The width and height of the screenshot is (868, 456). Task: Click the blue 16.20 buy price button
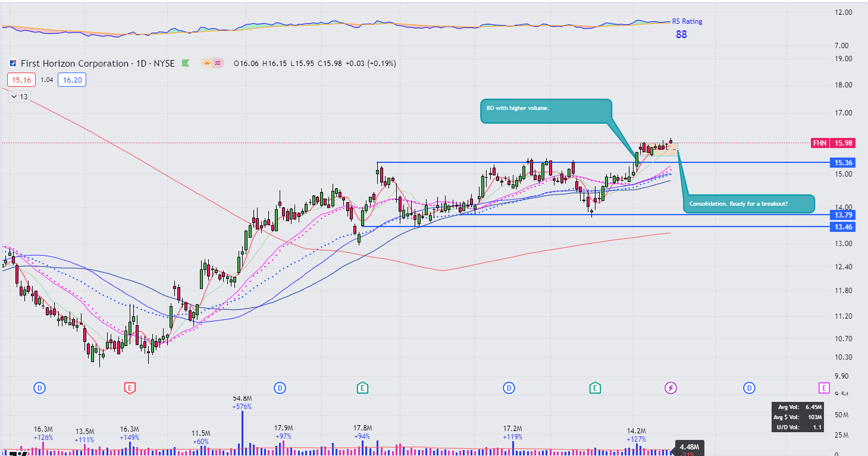[72, 79]
